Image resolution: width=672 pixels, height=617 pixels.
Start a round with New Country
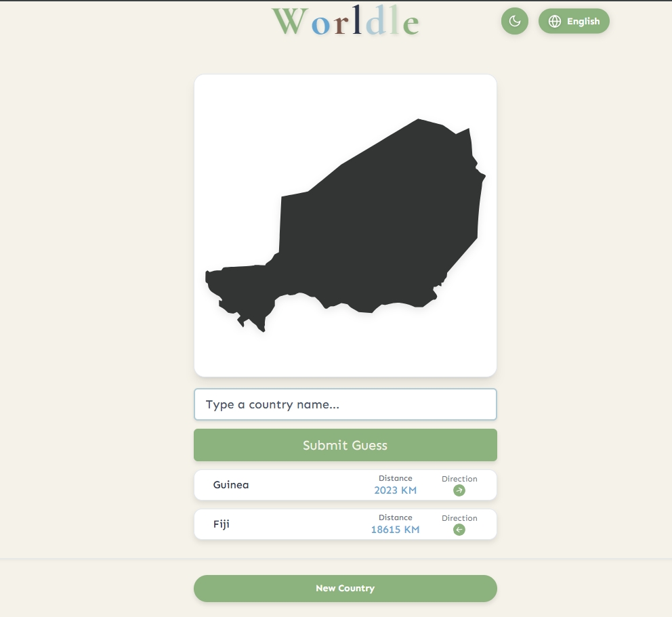coord(345,588)
